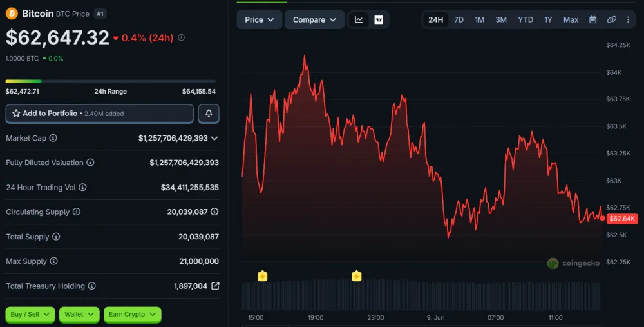Switch to line chart view icon
Viewport: 644px width, 327px height.
point(359,20)
